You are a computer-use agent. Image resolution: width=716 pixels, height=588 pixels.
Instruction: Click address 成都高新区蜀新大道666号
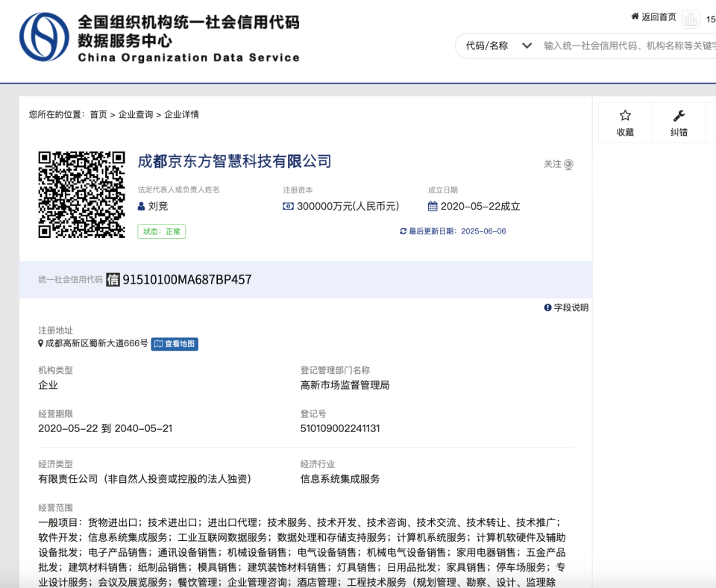[96, 343]
